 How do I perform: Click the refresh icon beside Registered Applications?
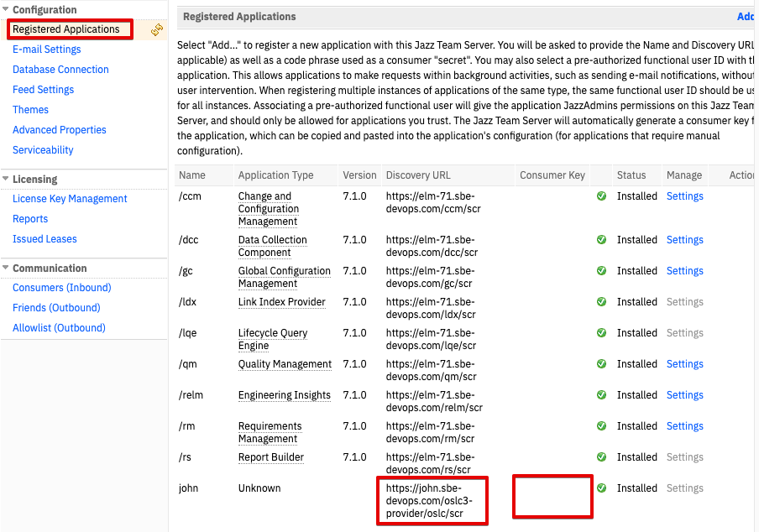pyautogui.click(x=157, y=29)
